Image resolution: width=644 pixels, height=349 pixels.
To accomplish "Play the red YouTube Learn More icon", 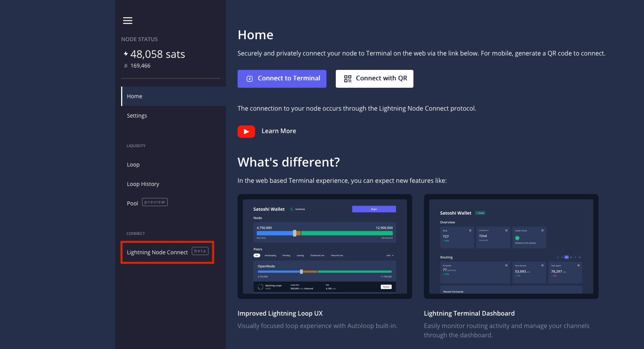I will pos(246,132).
